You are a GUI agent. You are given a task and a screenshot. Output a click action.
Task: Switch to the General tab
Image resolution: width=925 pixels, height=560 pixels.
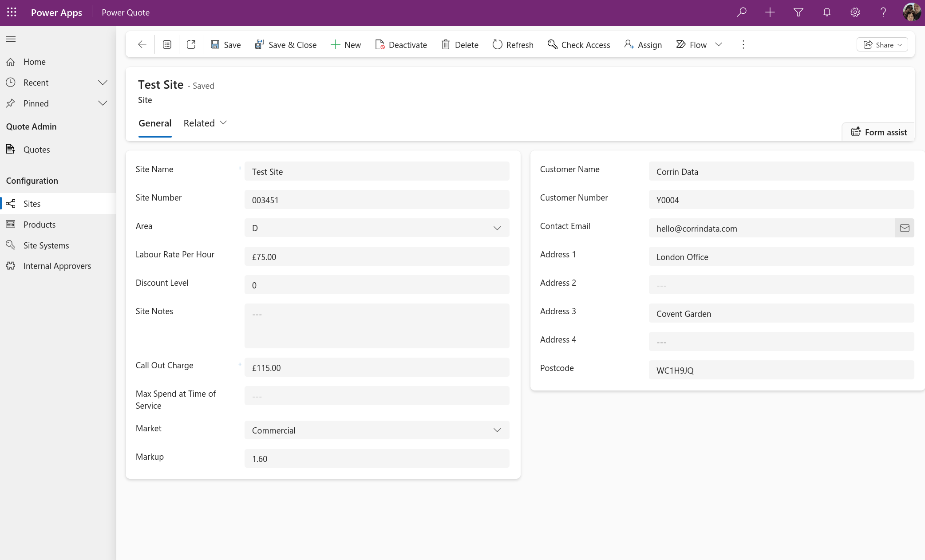[155, 123]
